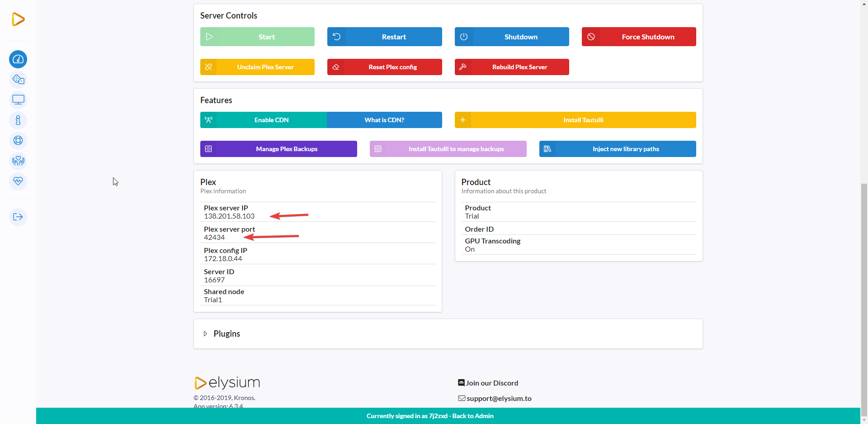Open the lifebuoy support icon in sidebar
The height and width of the screenshot is (424, 868).
(18, 141)
